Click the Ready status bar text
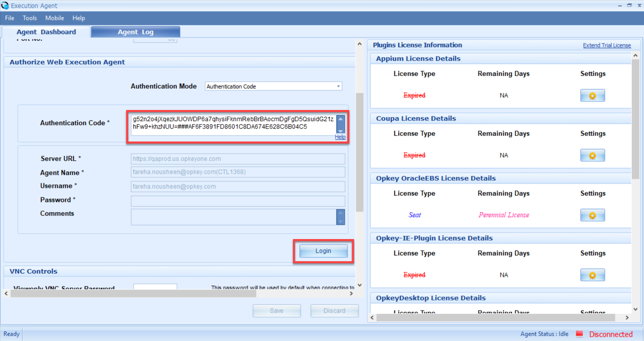Viewport: 644px width, 341px height. click(x=11, y=334)
